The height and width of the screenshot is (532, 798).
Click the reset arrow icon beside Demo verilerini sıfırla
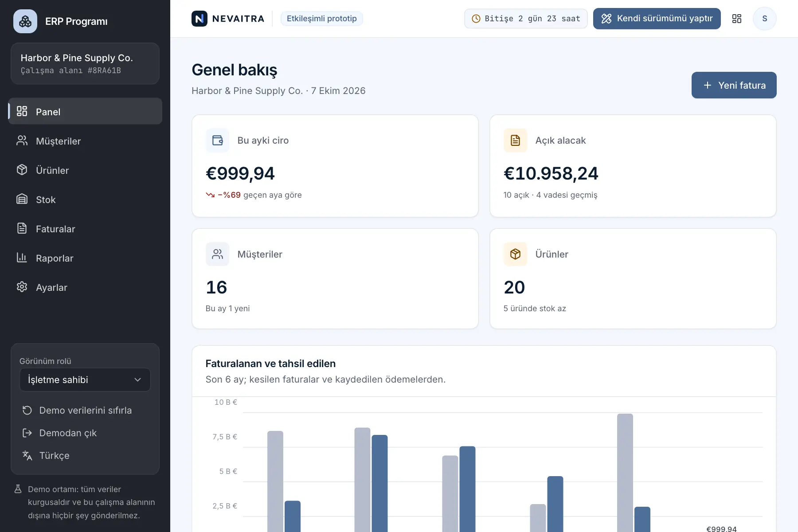tap(27, 411)
